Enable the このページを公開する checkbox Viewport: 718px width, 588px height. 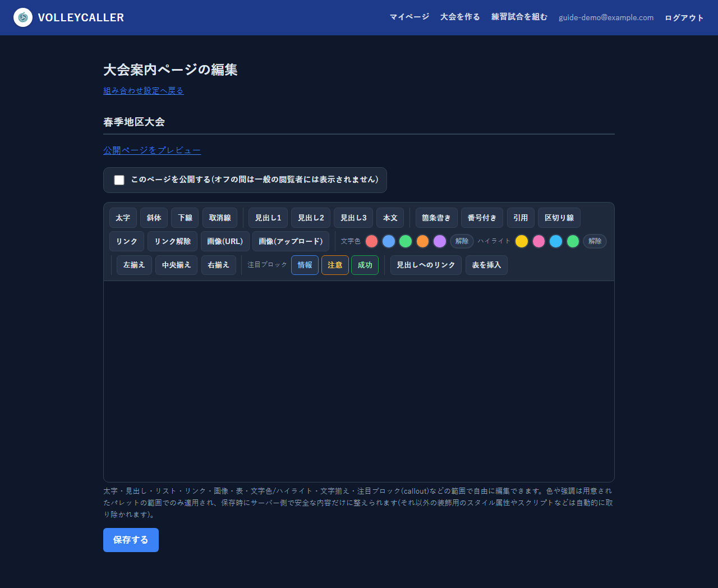119,180
